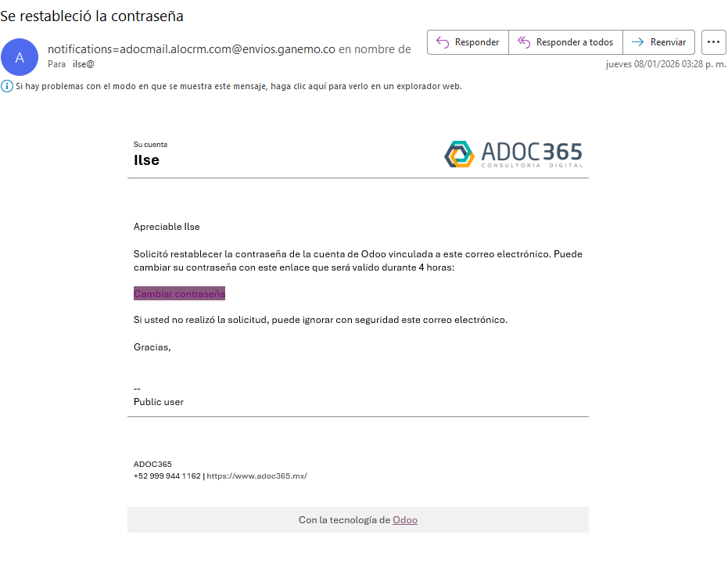Image resolution: width=728 pixels, height=585 pixels.
Task: Forward the email with Reenviar
Action: point(658,42)
